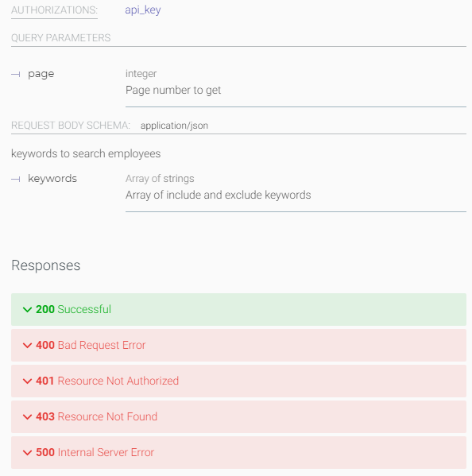Click the application/json content type
The width and height of the screenshot is (472, 476).
tap(174, 126)
